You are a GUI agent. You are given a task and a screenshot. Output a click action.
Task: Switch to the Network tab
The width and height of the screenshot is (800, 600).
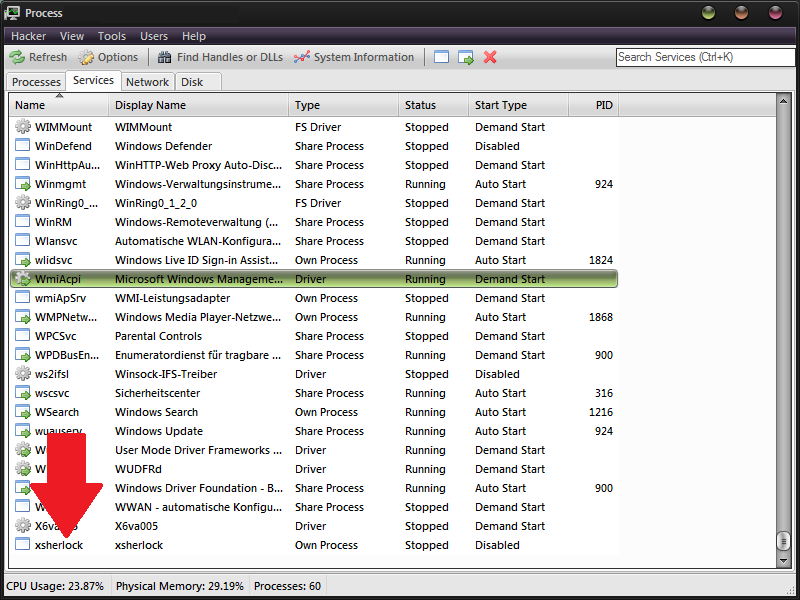coord(147,82)
